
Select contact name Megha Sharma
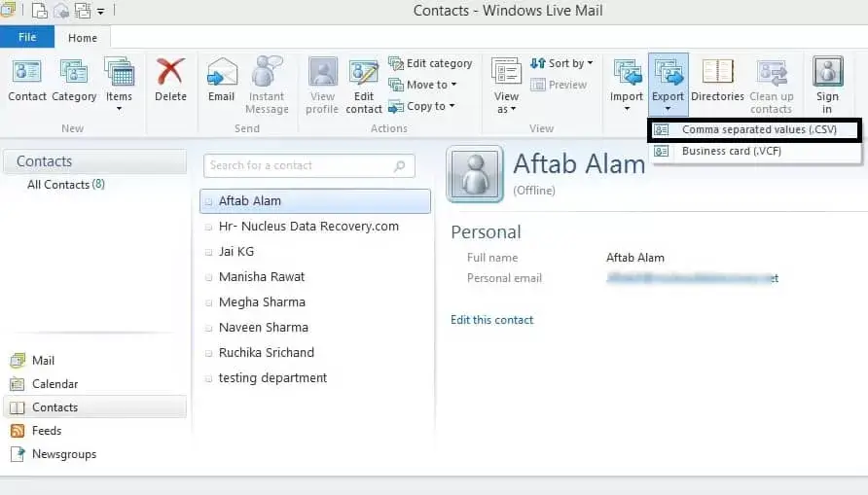coord(262,302)
